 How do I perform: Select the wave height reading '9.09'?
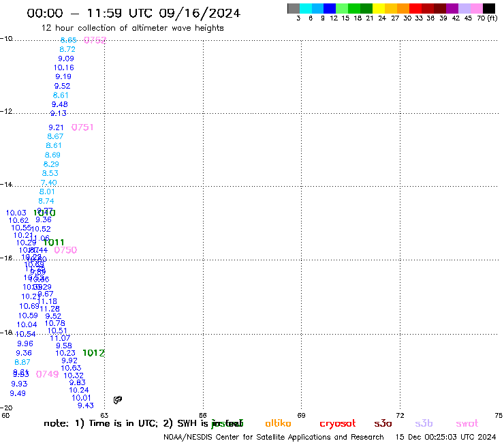coord(66,59)
